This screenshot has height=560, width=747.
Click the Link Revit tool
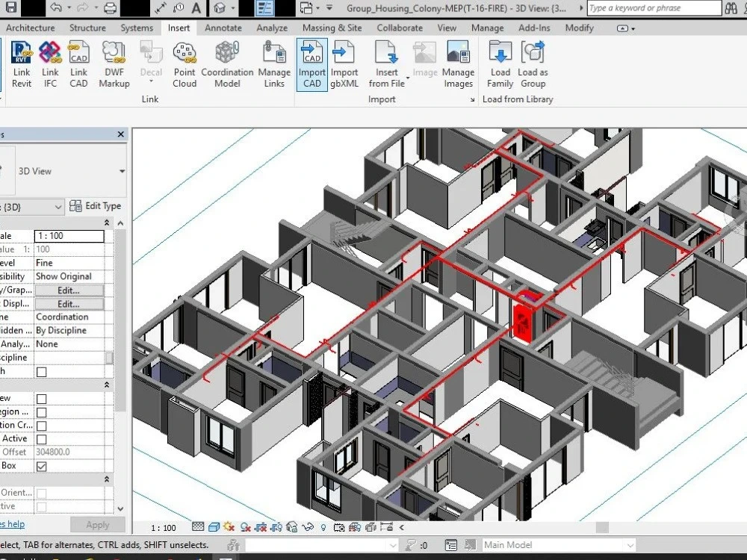click(22, 65)
